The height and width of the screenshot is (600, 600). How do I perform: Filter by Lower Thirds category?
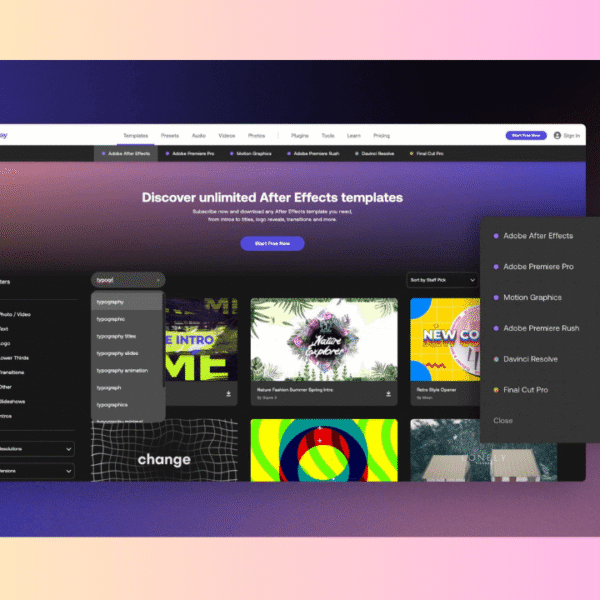(x=15, y=358)
